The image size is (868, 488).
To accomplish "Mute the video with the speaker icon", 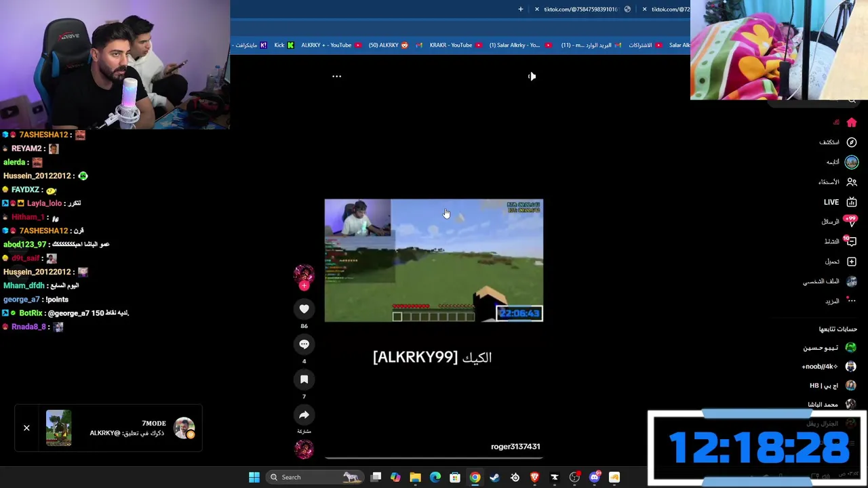I will (x=532, y=77).
